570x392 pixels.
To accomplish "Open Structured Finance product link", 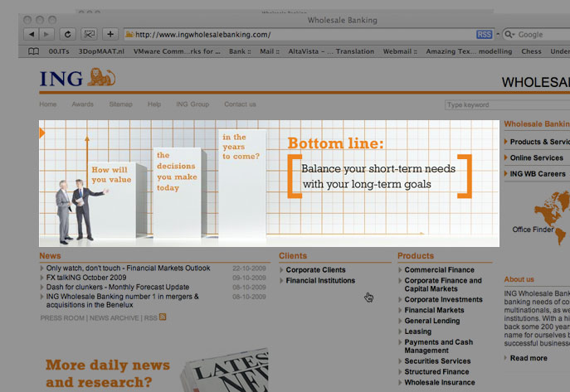I will tap(436, 371).
